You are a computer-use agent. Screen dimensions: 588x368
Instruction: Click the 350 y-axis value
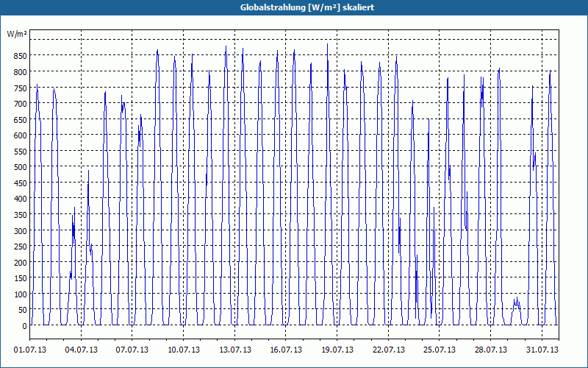pyautogui.click(x=20, y=215)
